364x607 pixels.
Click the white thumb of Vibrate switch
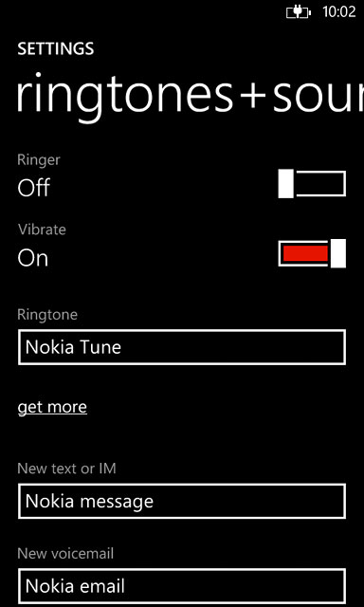click(338, 253)
